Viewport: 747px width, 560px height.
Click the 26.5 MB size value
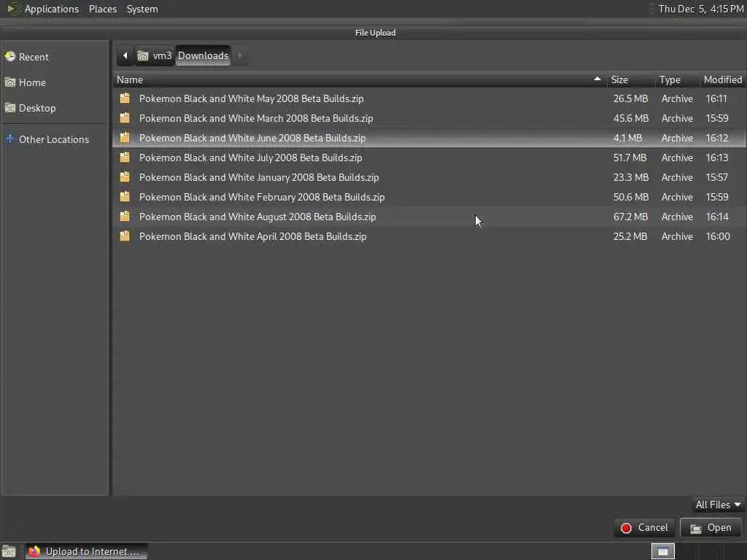(x=630, y=98)
